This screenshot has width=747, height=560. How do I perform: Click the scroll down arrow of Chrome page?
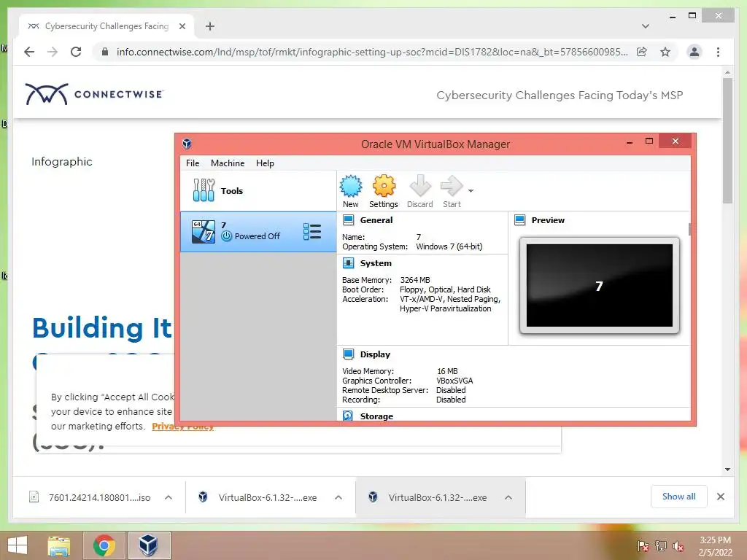727,469
